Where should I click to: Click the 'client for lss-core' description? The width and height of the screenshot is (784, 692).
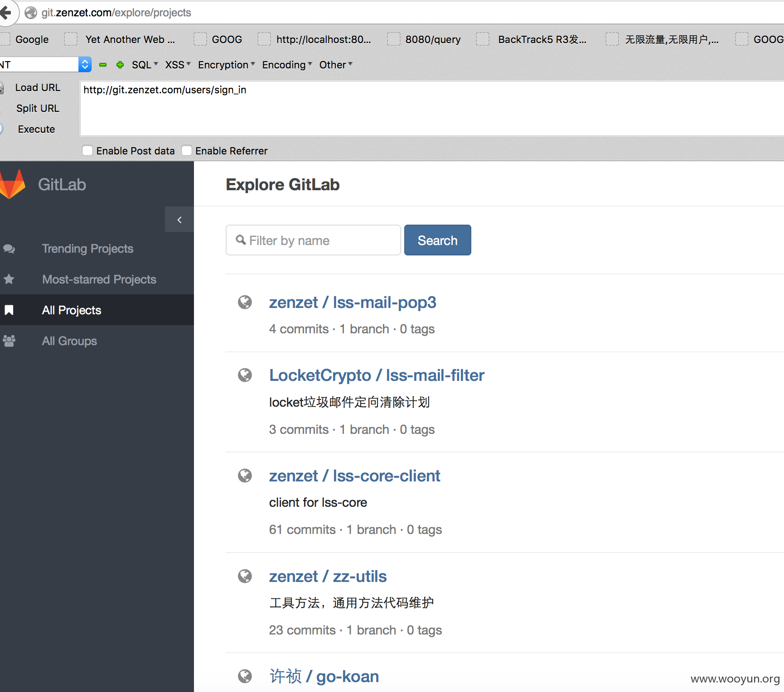point(318,502)
